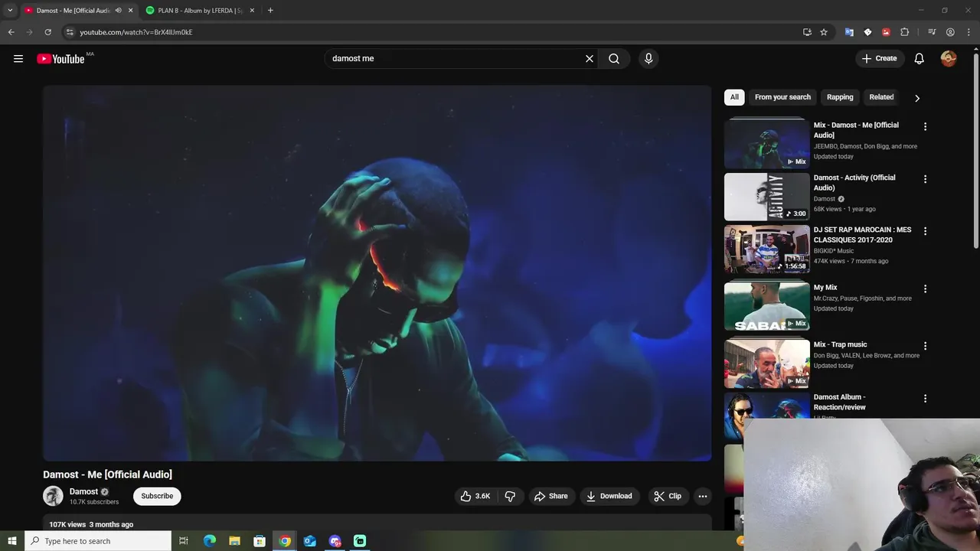The width and height of the screenshot is (980, 551).
Task: Open Damost - Activity video thumbnail
Action: [766, 197]
